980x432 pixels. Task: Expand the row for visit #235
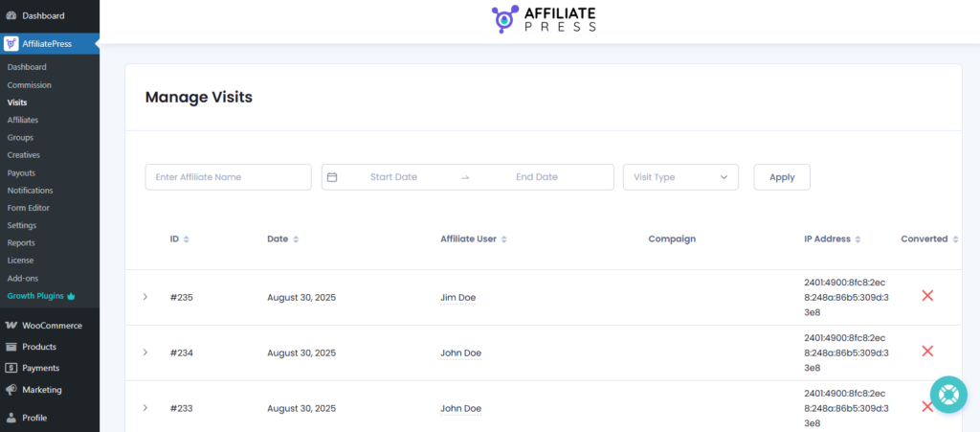tap(145, 297)
